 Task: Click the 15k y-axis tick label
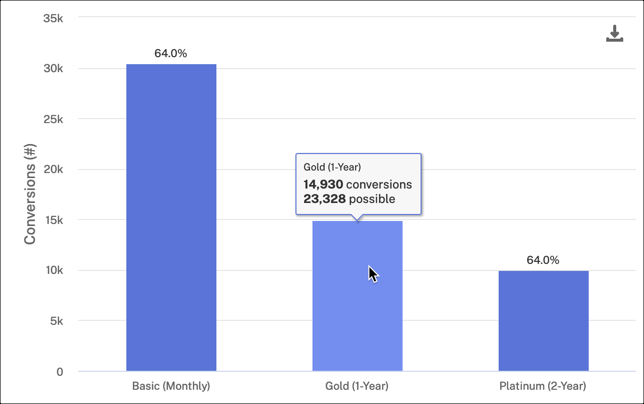coord(53,220)
